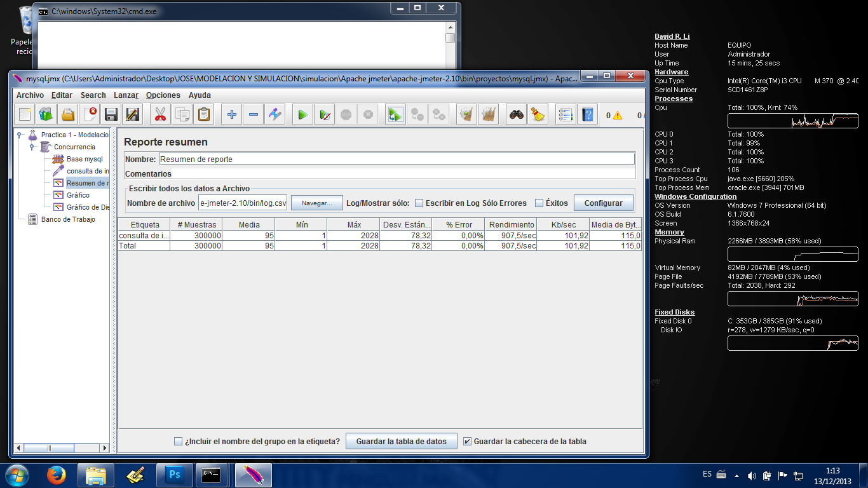The width and height of the screenshot is (868, 488).
Task: Open the Templates icon in toolbar
Action: pos(46,115)
